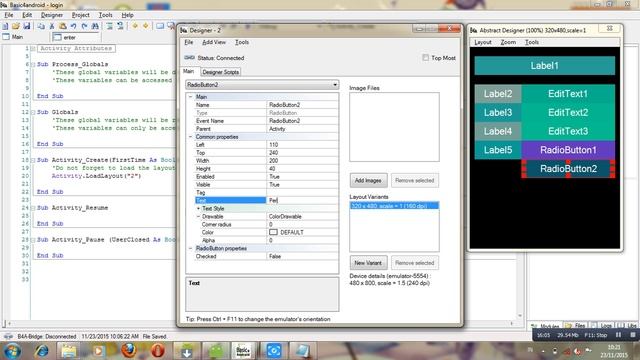
Task: Click the Navigate backward yellow icon
Action: (x=135, y=26)
